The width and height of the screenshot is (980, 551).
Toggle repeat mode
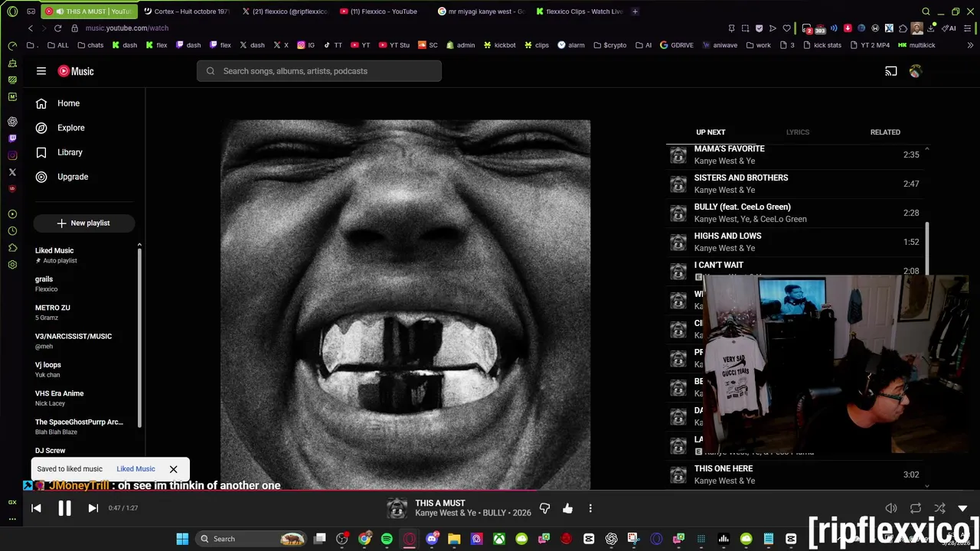916,508
